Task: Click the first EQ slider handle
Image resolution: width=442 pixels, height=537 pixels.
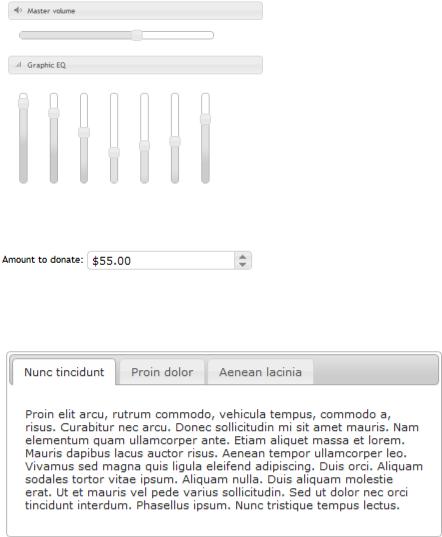Action: [23, 103]
